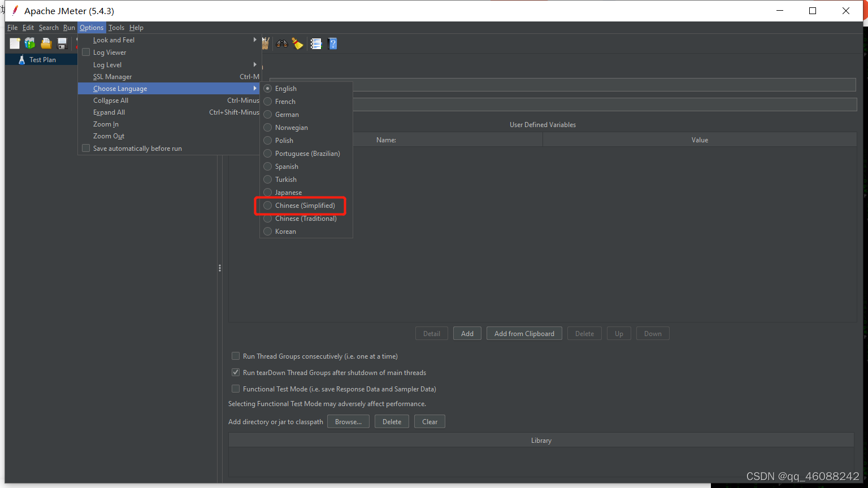Click the Help question mark icon
Viewport: 868px width, 488px height.
point(332,43)
